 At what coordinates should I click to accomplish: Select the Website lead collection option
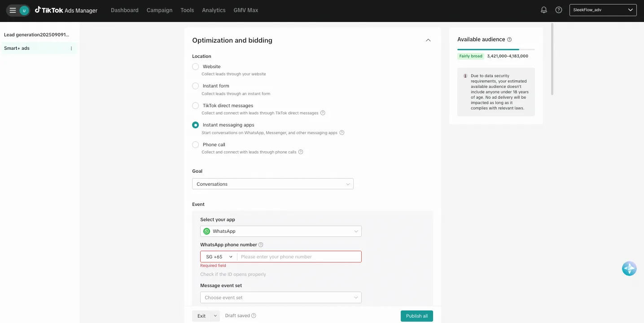coord(195,66)
